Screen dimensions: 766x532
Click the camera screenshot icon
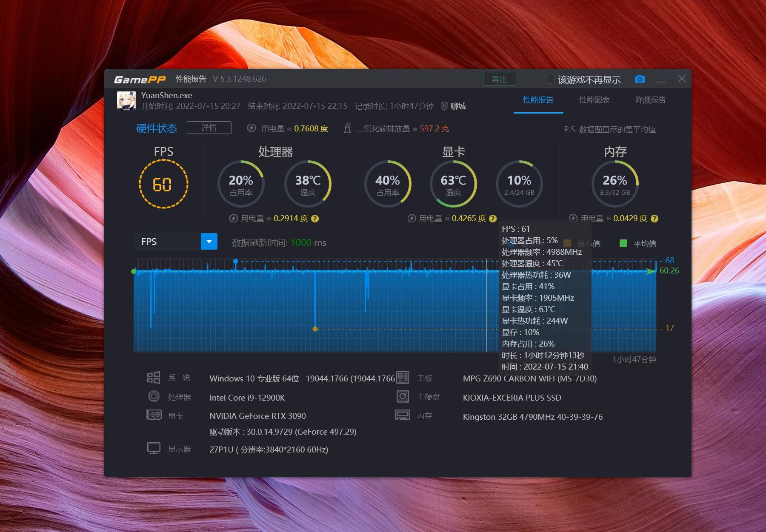pos(639,79)
